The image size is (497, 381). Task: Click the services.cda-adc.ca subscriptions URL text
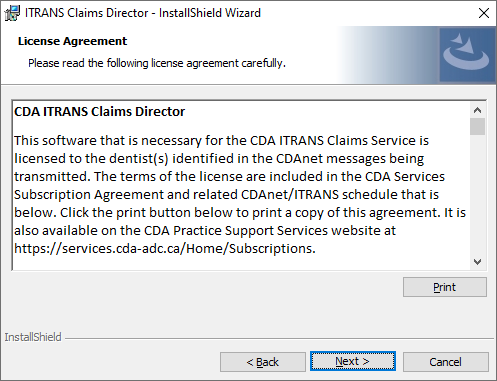tap(165, 248)
